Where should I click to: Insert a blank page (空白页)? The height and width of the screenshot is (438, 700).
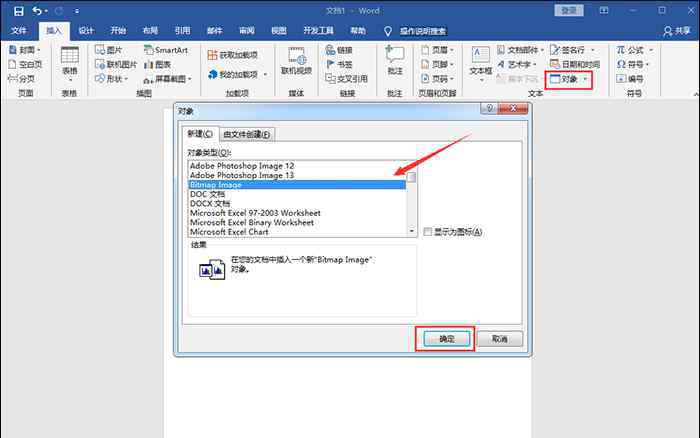pos(25,64)
